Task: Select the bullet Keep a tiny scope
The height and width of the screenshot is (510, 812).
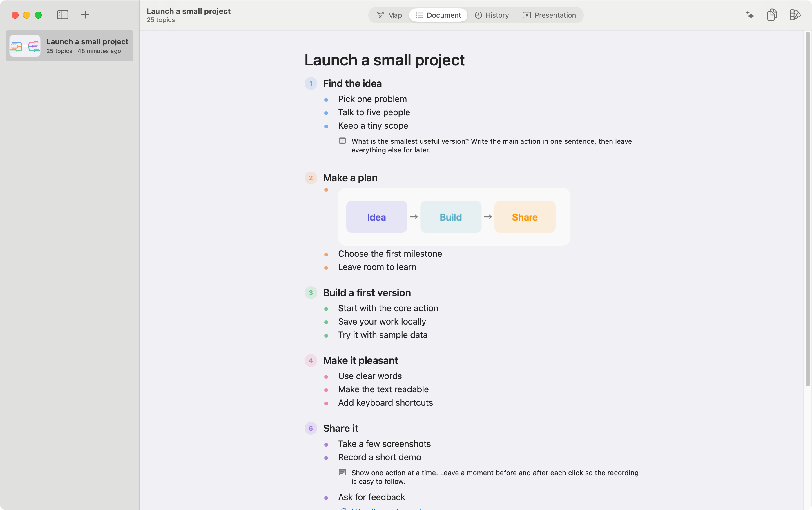Action: pyautogui.click(x=373, y=126)
